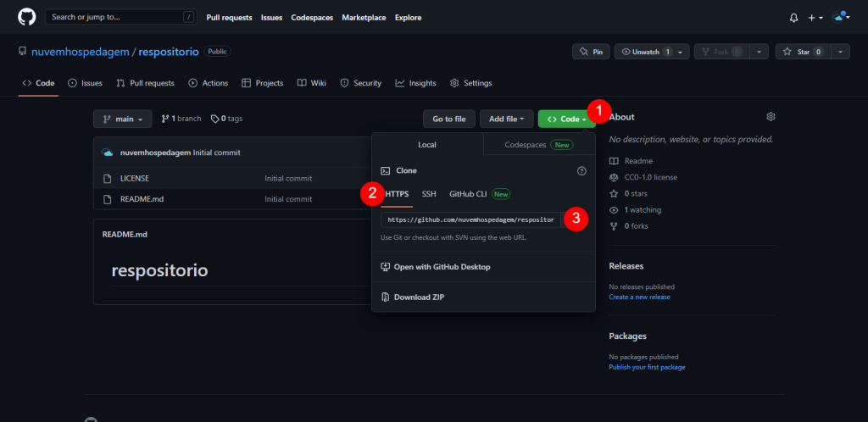
Task: Click the README.md file icon
Action: point(108,198)
